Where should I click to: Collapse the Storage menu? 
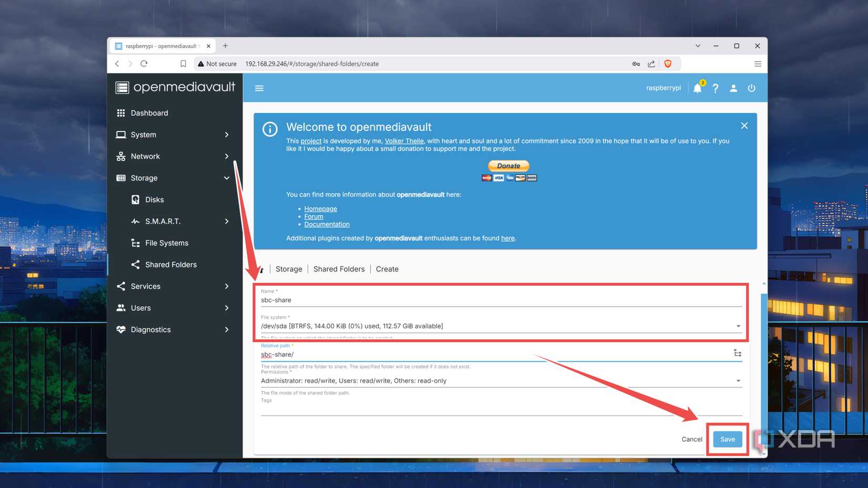tap(174, 178)
